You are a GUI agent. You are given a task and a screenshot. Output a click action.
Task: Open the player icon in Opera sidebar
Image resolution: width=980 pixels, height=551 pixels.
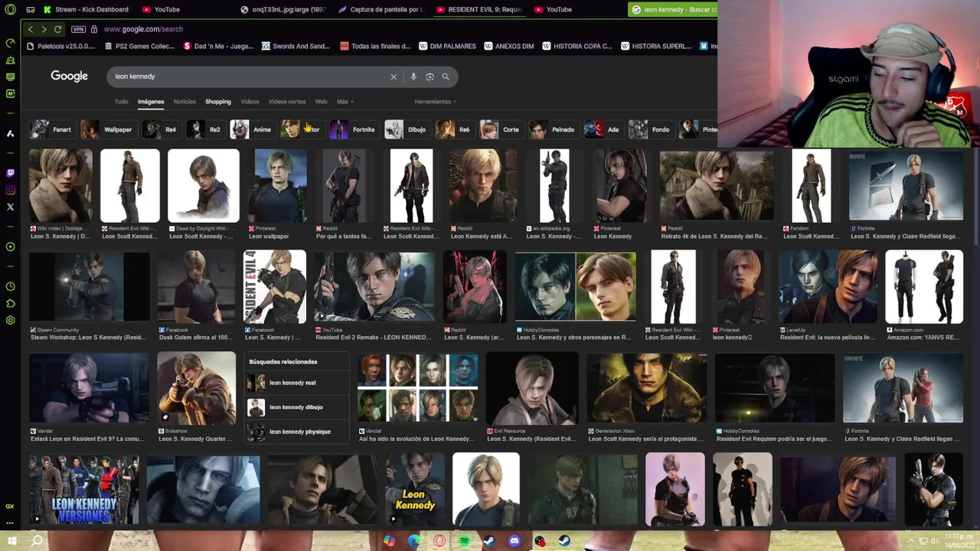(10, 246)
